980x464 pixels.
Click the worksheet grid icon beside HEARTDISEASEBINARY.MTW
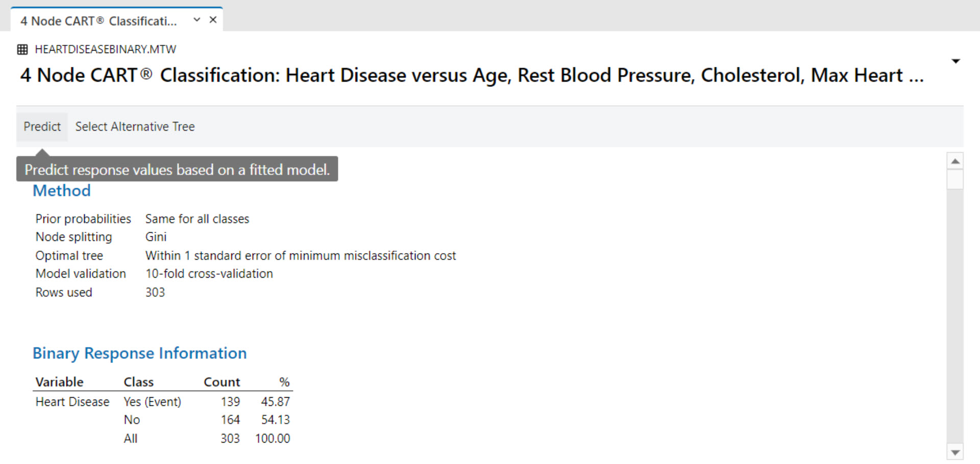point(22,49)
